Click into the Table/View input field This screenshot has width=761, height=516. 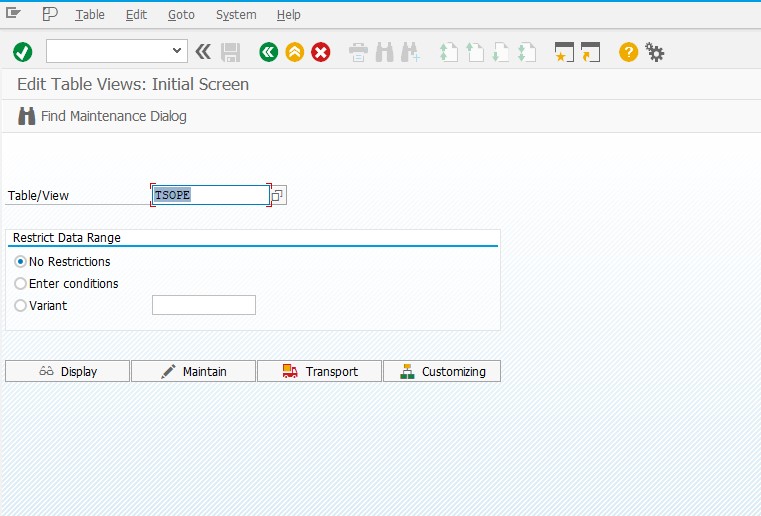click(211, 195)
